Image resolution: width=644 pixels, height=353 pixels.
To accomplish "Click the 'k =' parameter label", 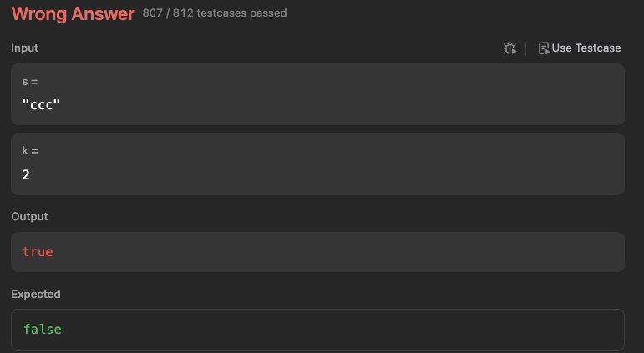I will [x=30, y=151].
